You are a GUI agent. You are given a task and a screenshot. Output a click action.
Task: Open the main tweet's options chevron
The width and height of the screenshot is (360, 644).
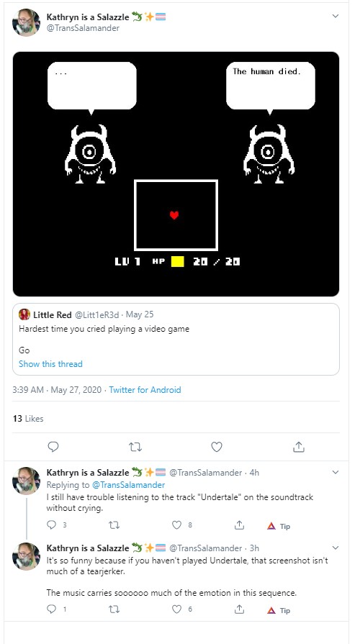tap(336, 16)
